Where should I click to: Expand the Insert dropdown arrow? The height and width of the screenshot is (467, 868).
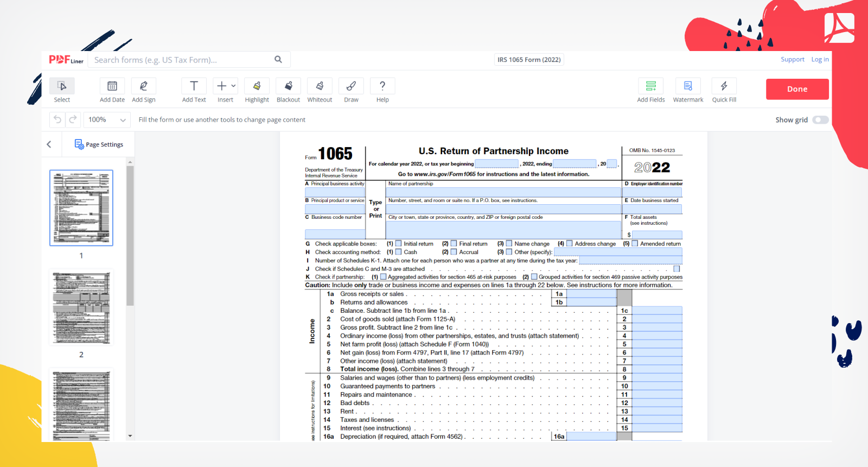pyautogui.click(x=233, y=86)
